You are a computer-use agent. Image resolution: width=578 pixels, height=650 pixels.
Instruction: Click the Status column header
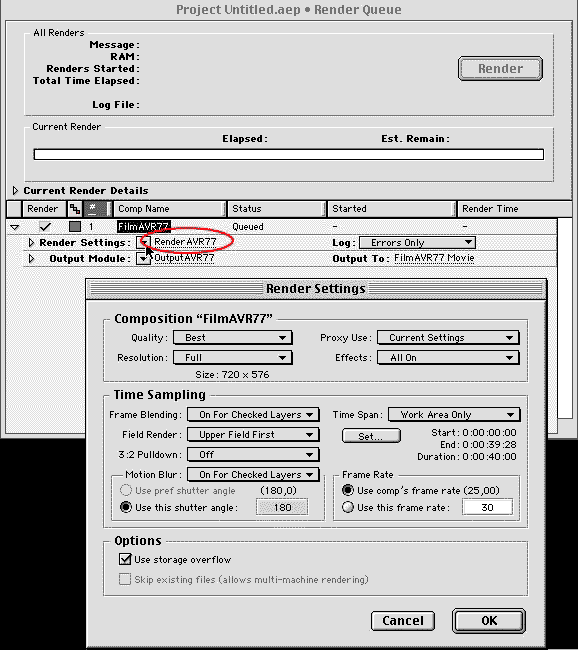[x=276, y=209]
